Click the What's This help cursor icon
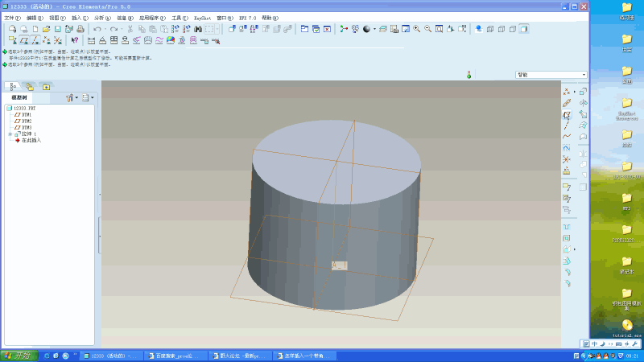 tap(74, 40)
